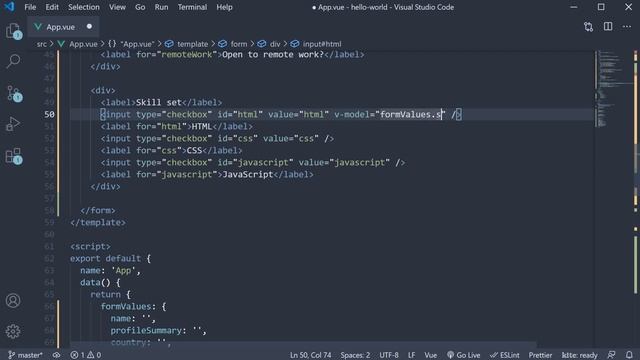Click 'Open to remote work?' label text
640x360 pixels.
pos(273,55)
